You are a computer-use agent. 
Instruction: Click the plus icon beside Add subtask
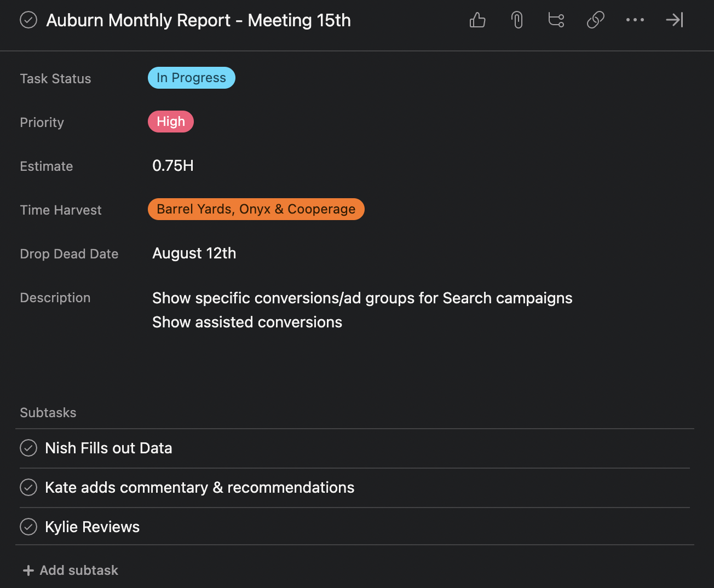click(x=28, y=570)
